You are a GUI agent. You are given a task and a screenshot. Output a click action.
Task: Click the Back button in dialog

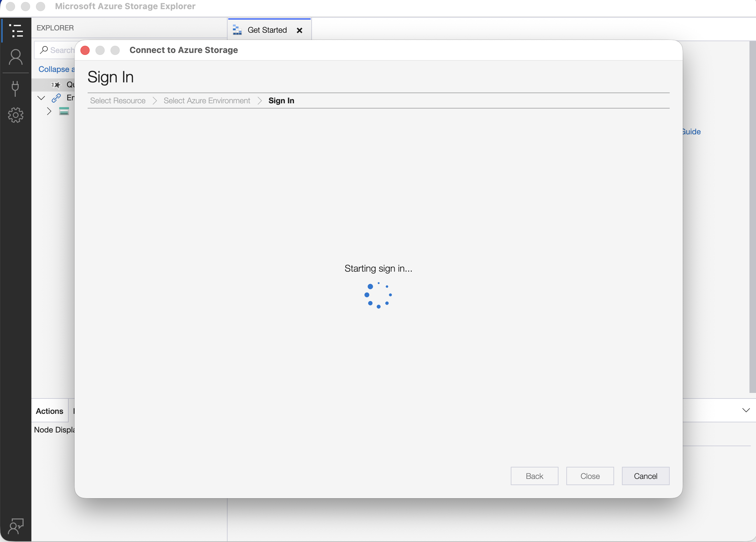pyautogui.click(x=534, y=476)
